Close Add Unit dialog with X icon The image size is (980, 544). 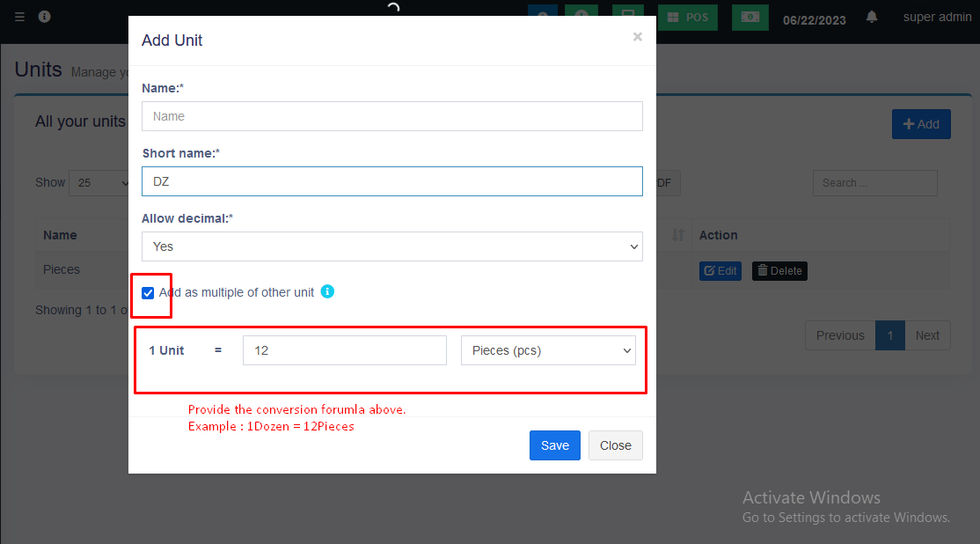click(638, 37)
